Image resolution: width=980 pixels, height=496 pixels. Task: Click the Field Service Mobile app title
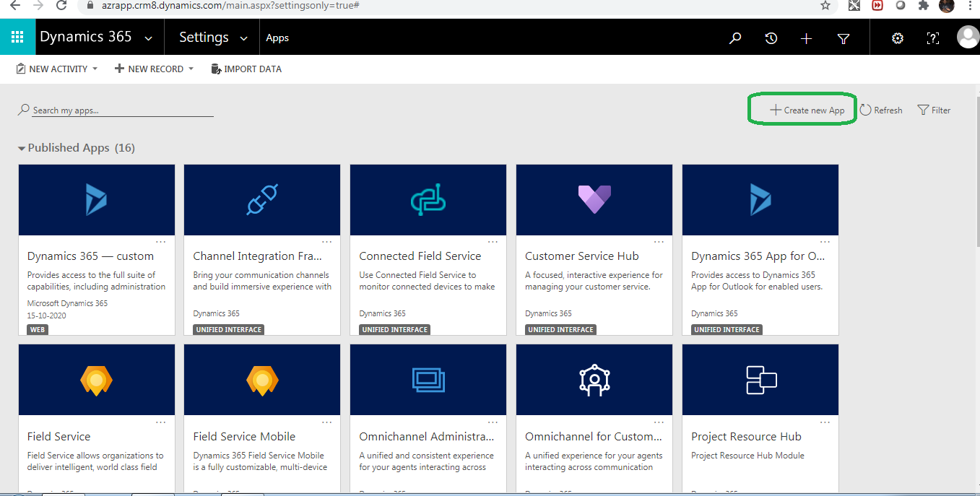244,437
